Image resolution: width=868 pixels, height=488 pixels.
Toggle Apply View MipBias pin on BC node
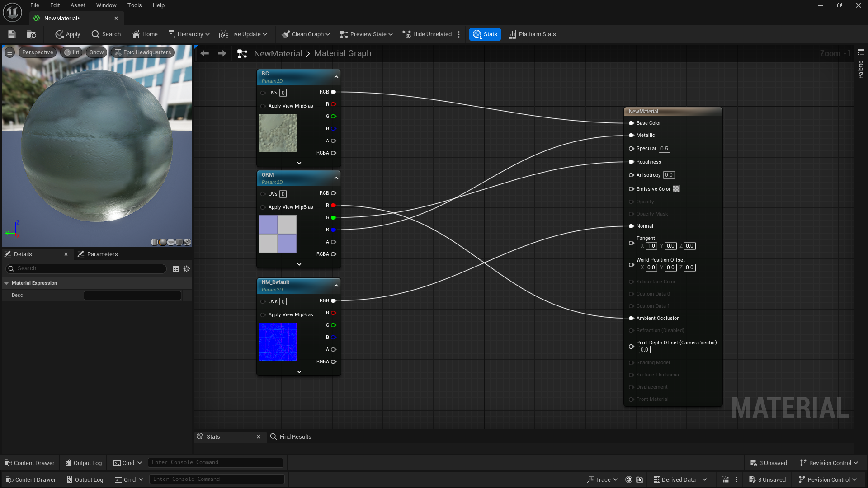point(263,106)
